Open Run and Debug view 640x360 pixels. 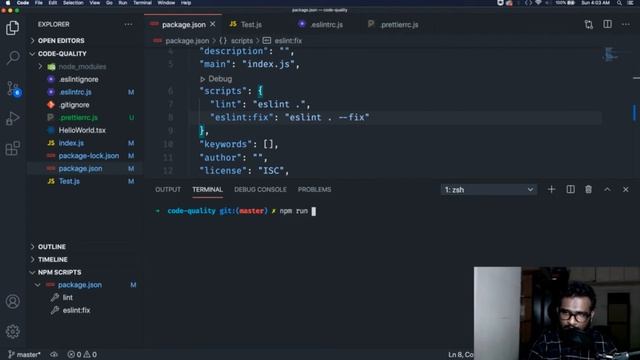pos(13,118)
